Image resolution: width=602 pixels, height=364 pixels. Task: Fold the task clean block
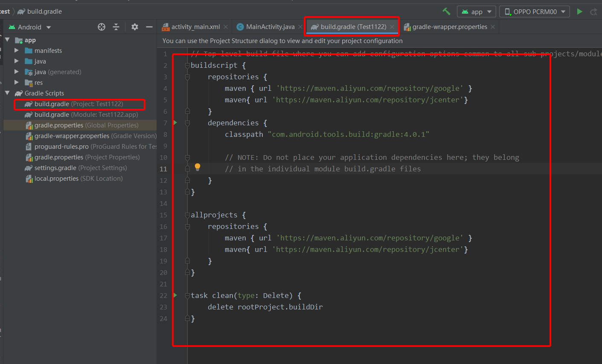click(187, 295)
